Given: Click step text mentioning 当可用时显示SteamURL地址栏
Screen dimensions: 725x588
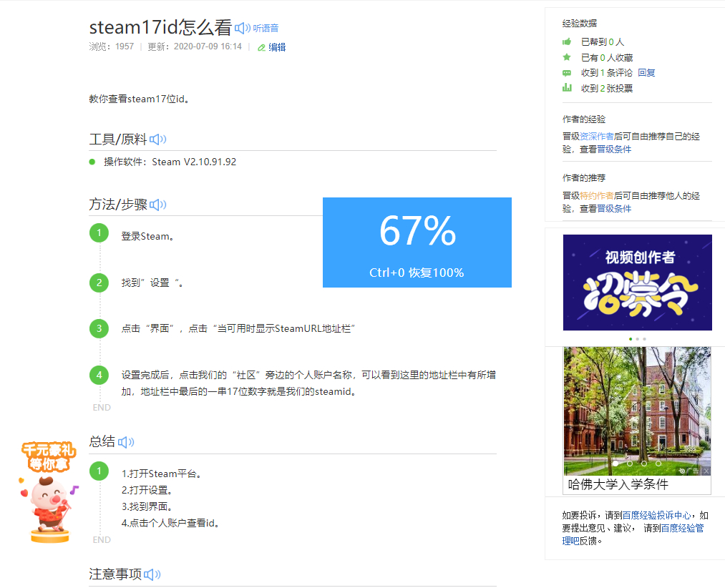Looking at the screenshot, I should (238, 328).
